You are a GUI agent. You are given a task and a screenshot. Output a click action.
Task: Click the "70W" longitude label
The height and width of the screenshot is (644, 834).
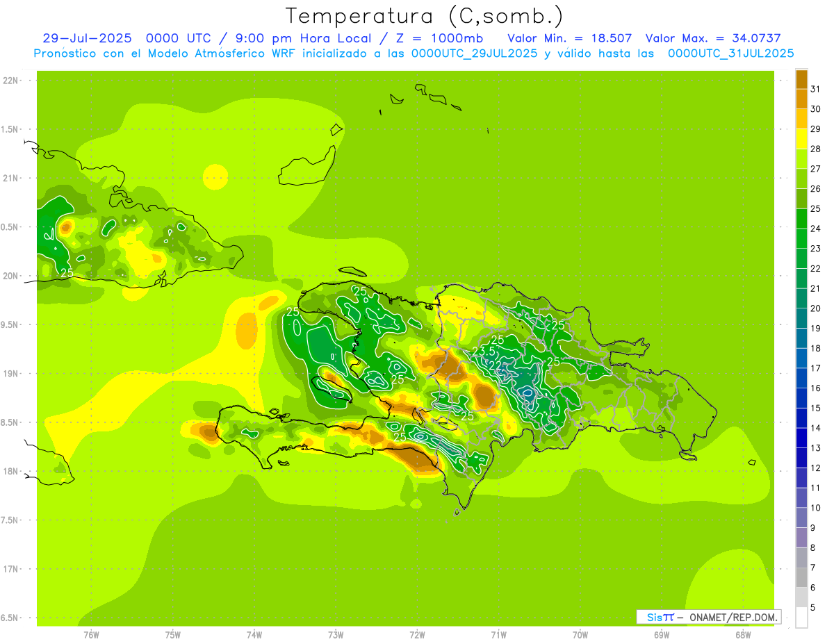tap(580, 634)
